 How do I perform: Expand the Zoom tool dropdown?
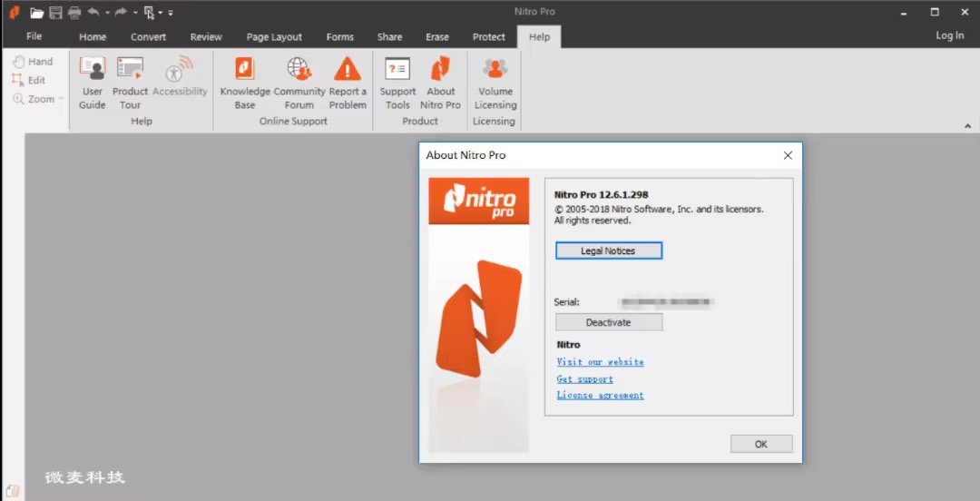[x=62, y=99]
